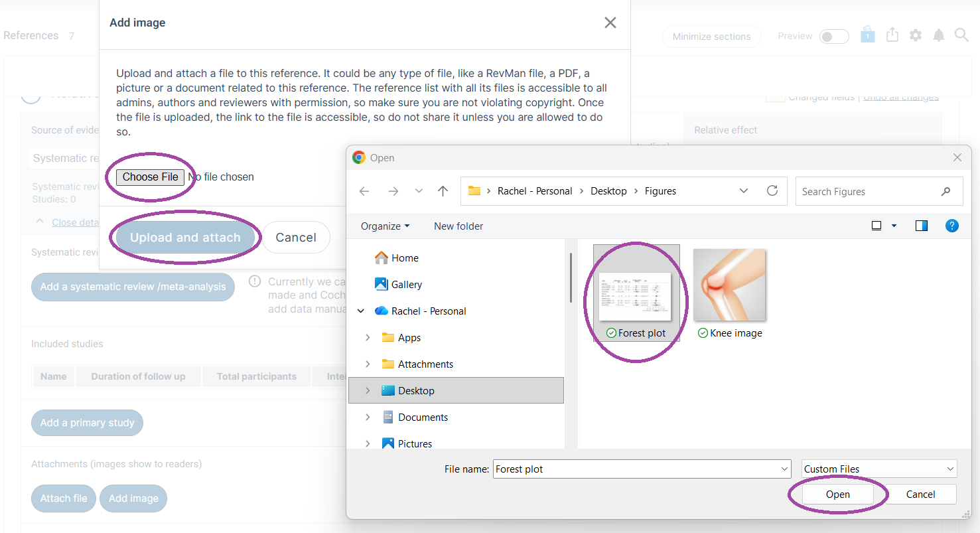Click the search magnifier icon in header
Viewport: 980px width, 533px height.
pyautogui.click(x=961, y=35)
